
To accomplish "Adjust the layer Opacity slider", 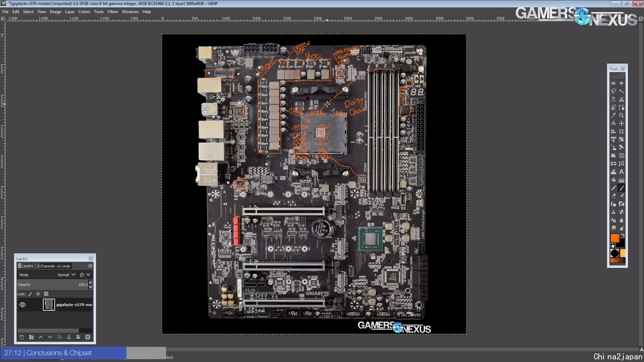I will click(53, 285).
